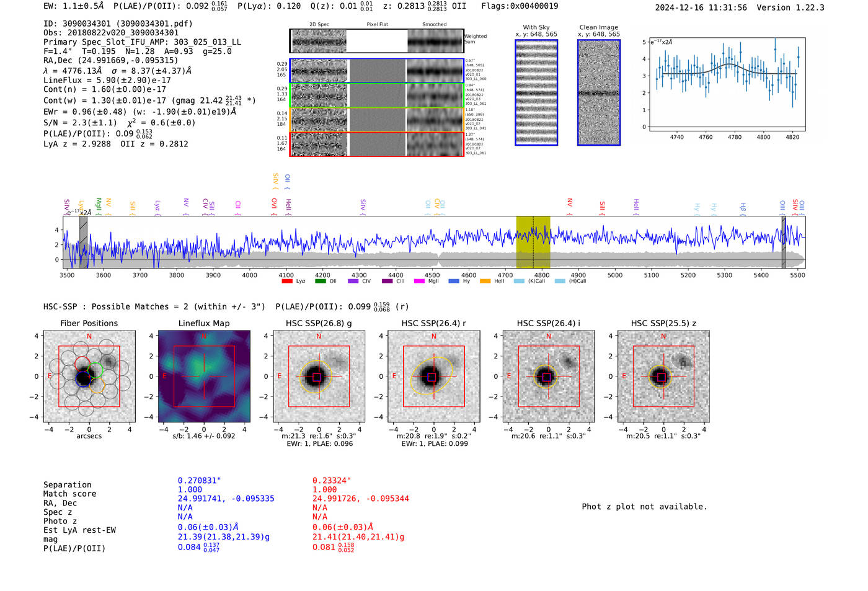The height and width of the screenshot is (591, 868).
Task: Click the blue coordinates 24.991741, -0.095335
Action: [226, 499]
